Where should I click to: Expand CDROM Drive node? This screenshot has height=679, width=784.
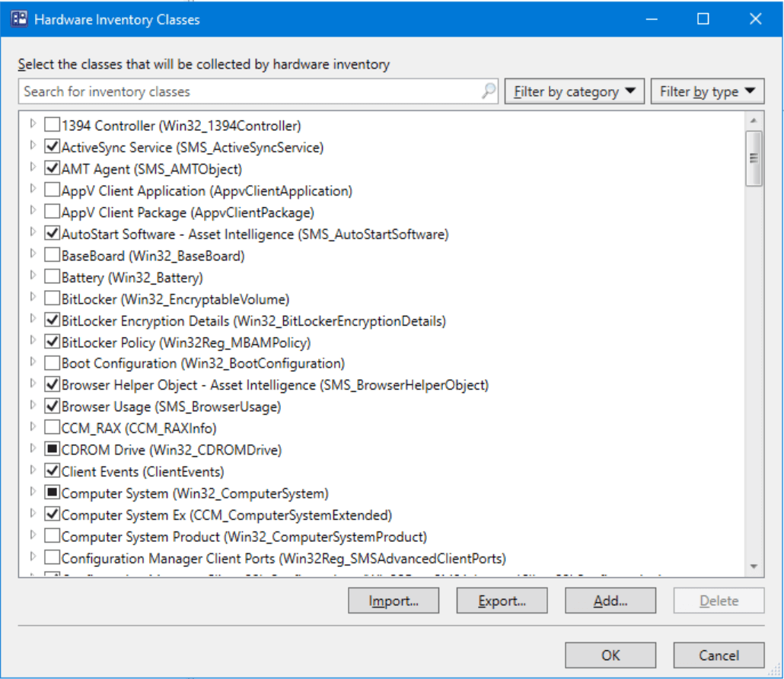[33, 448]
